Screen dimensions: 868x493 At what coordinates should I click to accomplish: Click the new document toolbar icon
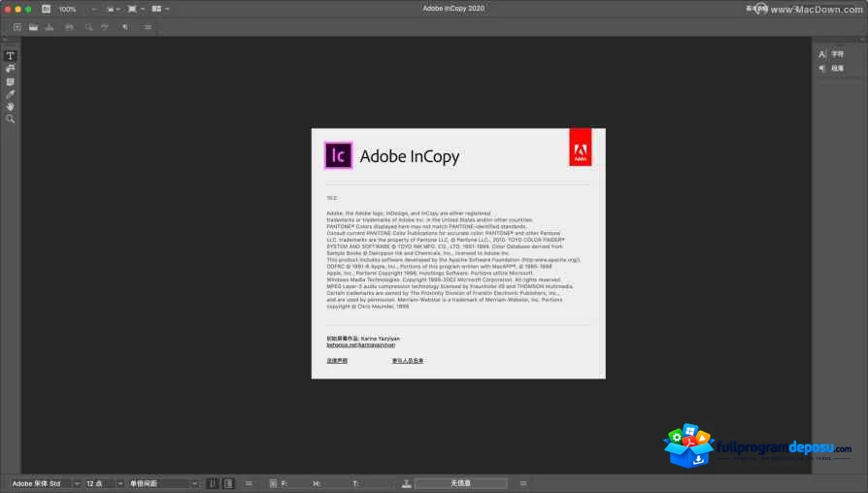[17, 27]
